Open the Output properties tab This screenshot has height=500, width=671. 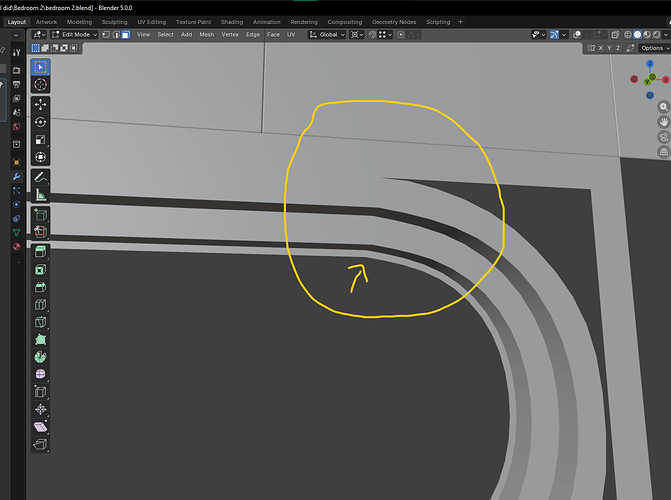tap(16, 84)
